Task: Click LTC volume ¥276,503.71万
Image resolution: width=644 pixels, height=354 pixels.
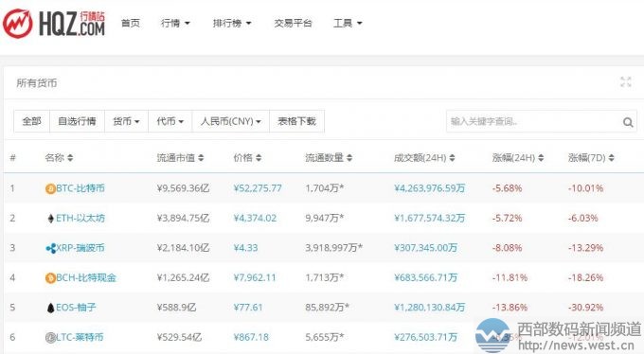Action: pyautogui.click(x=425, y=337)
